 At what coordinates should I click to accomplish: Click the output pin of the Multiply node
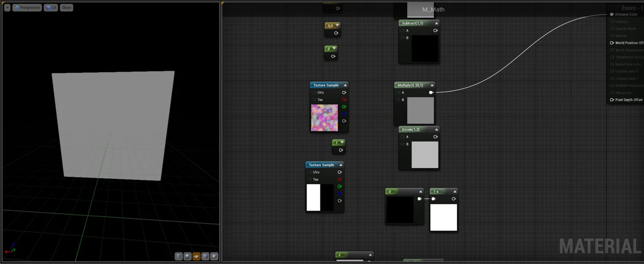431,92
